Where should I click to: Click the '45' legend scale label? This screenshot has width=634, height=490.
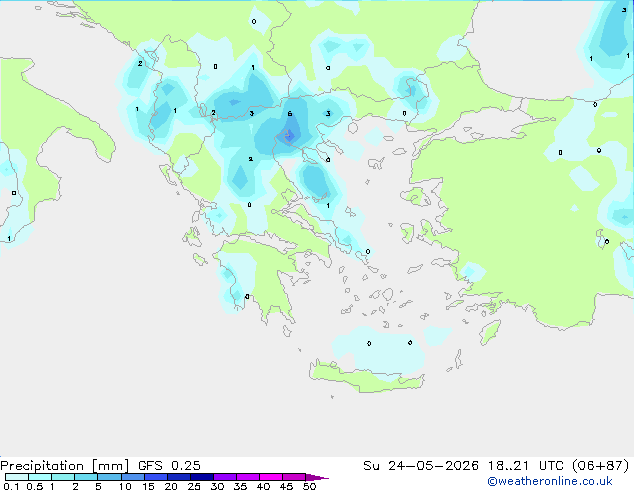(x=286, y=486)
